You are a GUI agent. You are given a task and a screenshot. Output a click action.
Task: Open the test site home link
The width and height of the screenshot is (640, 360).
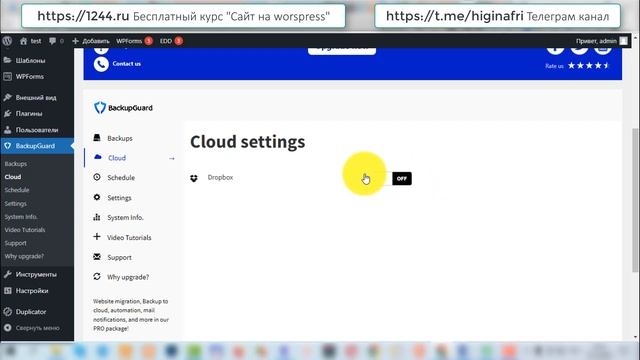[31, 41]
